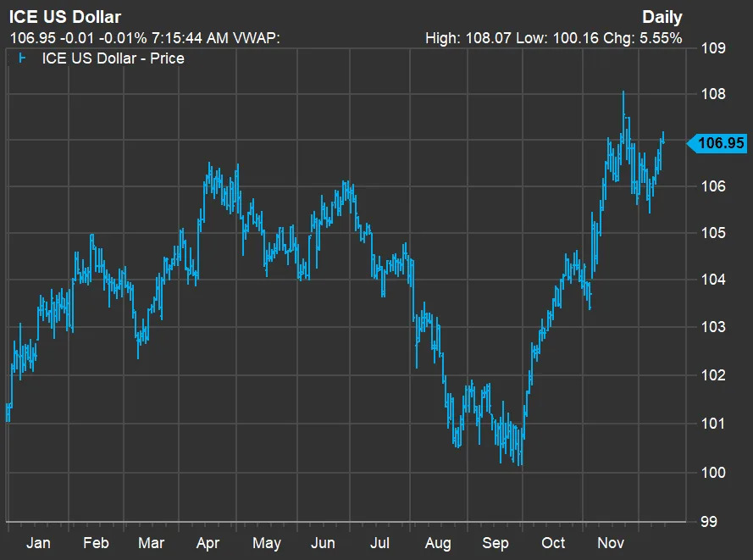Select the 'Daily' interval label
Image resolution: width=753 pixels, height=560 pixels.
pyautogui.click(x=662, y=18)
